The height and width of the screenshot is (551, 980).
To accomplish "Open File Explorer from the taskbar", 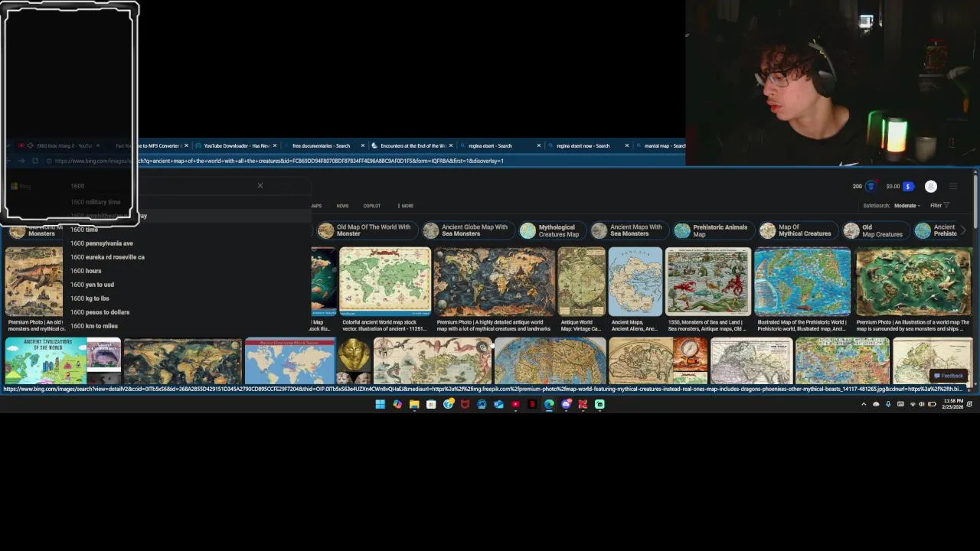I will point(414,404).
